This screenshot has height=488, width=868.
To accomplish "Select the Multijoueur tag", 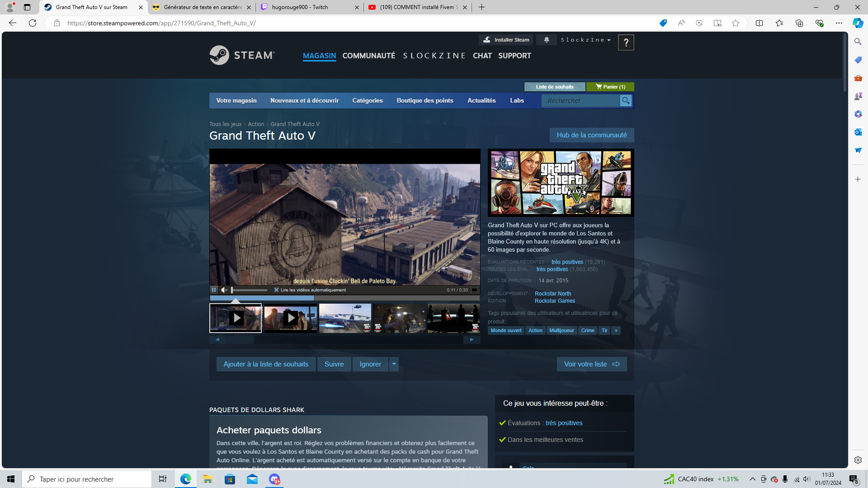I will [x=561, y=331].
